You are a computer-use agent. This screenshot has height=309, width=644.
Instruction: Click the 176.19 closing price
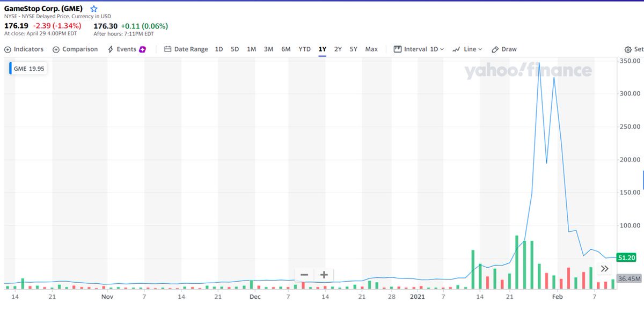[17, 26]
